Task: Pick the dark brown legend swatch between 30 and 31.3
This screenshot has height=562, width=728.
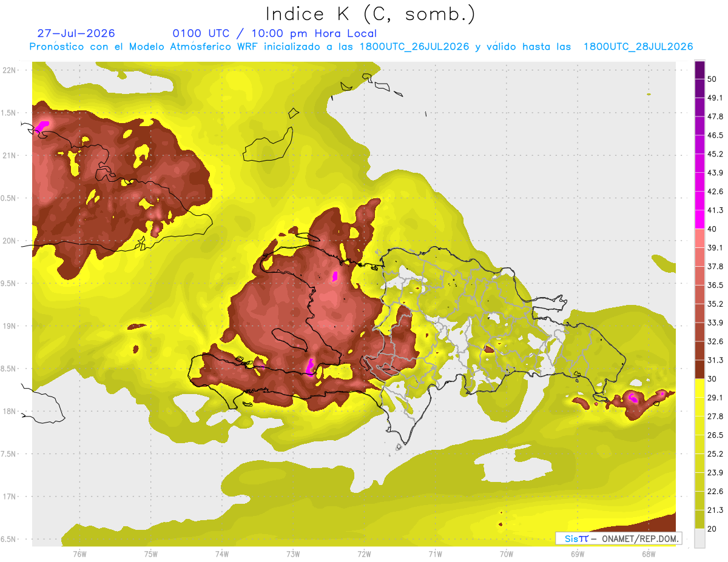Action: click(x=699, y=369)
